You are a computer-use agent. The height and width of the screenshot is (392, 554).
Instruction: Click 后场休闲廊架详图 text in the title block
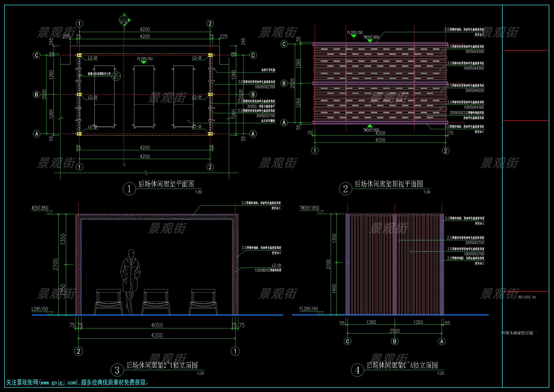517,333
